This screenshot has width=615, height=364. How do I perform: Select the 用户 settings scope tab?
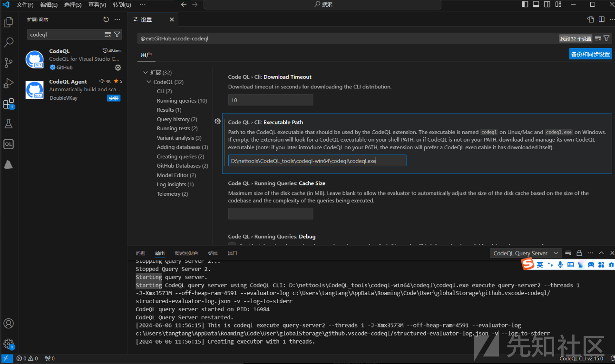point(146,55)
